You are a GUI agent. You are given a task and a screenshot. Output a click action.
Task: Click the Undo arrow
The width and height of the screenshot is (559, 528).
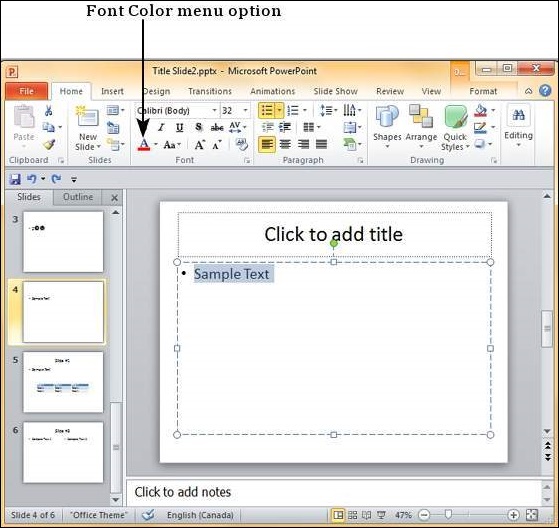coord(32,179)
